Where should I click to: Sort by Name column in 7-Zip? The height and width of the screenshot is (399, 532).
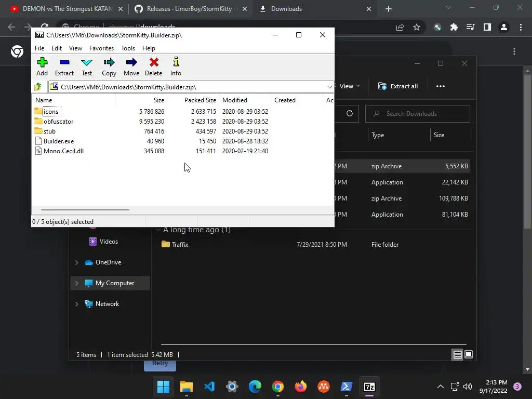[x=73, y=100]
